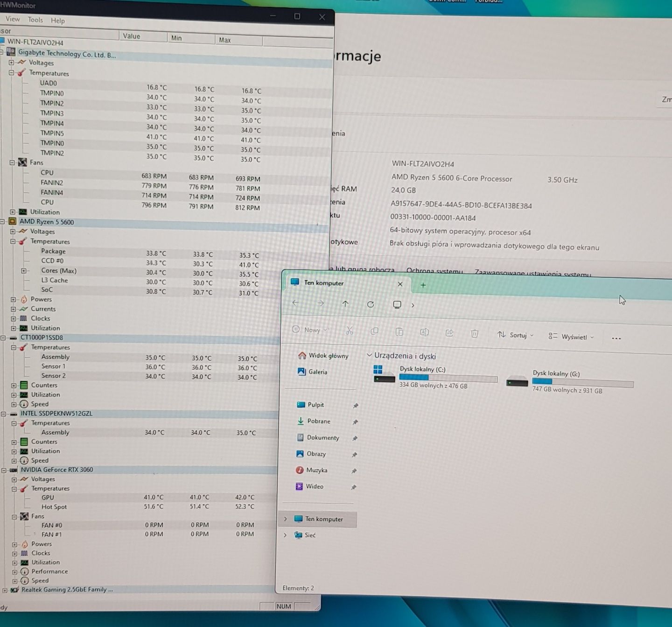Select the Gigabyte Technology motherboard icon
This screenshot has height=627, width=672.
tap(10, 52)
